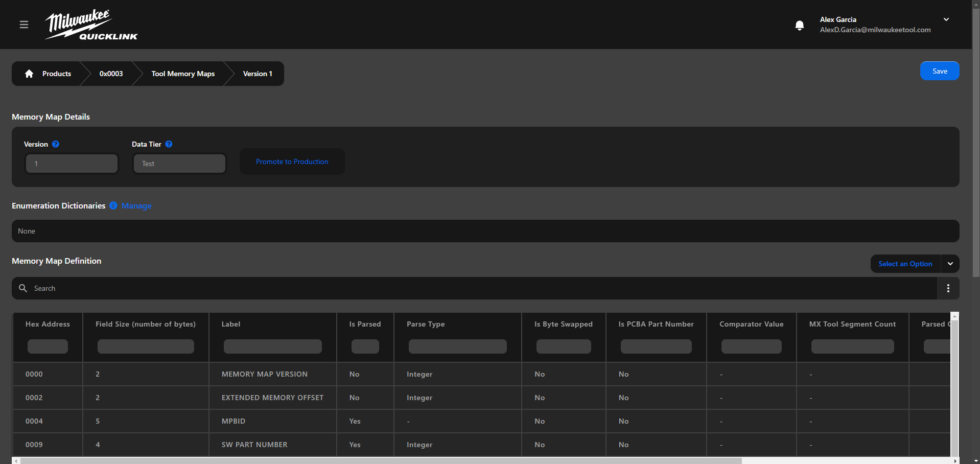Show help for the Data Tier field

coord(169,144)
